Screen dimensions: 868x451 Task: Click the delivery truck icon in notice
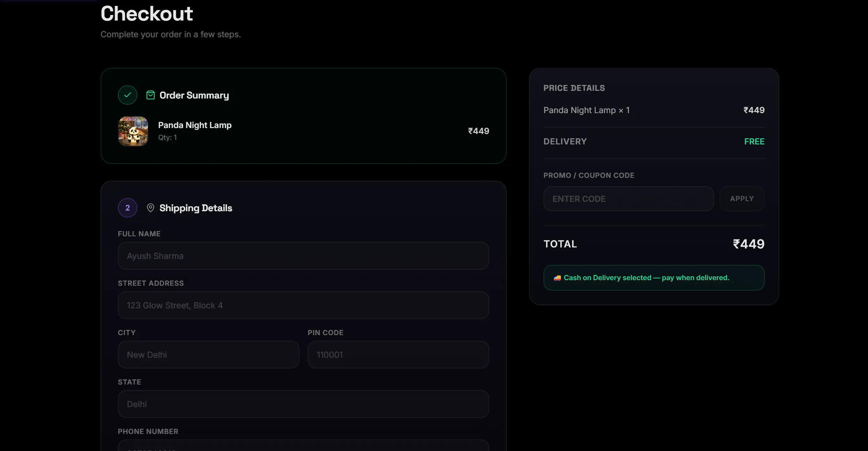(x=557, y=278)
